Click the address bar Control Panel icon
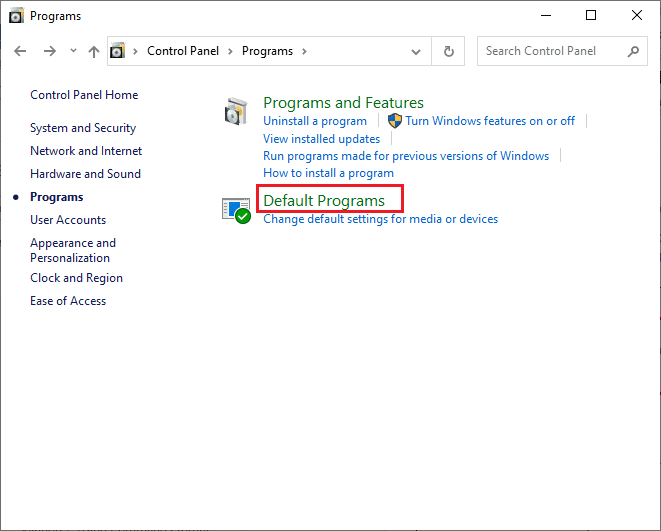Screen dimensions: 661x531 coord(118,51)
